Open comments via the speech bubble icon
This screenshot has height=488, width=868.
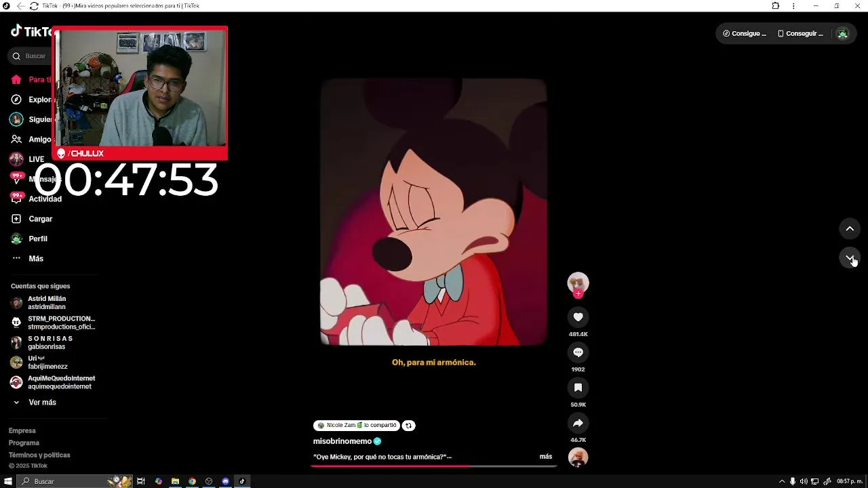point(578,352)
